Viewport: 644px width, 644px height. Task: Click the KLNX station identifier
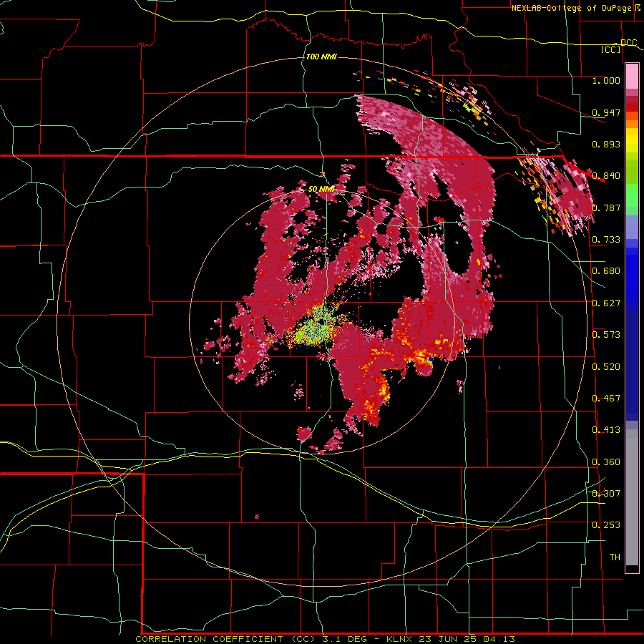[x=399, y=639]
